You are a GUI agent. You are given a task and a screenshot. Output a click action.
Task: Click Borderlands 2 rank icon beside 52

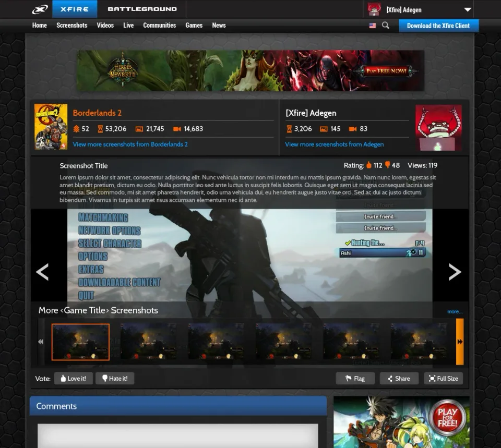coord(76,129)
